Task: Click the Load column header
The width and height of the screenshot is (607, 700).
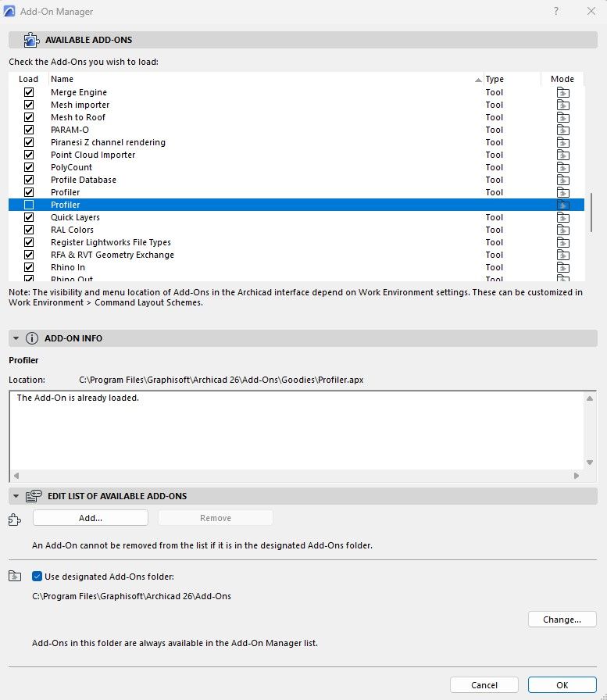Action: 28,79
